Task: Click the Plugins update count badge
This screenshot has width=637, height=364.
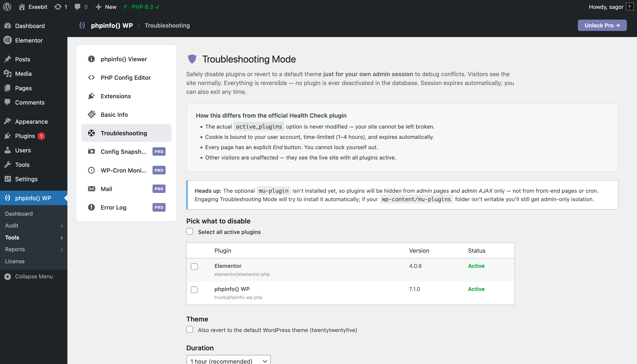Action: (41, 136)
